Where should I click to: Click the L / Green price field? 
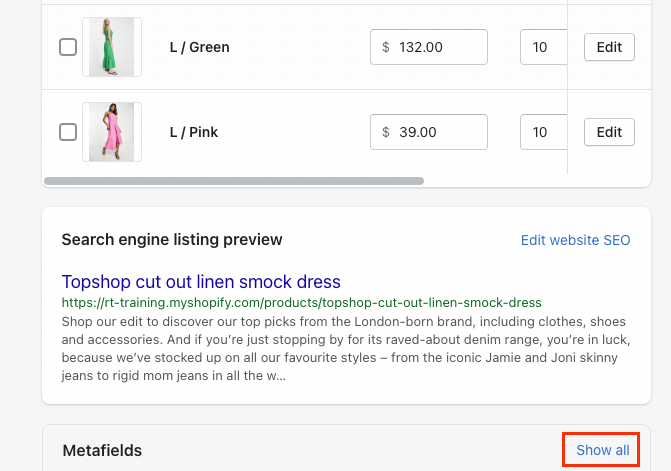(429, 47)
